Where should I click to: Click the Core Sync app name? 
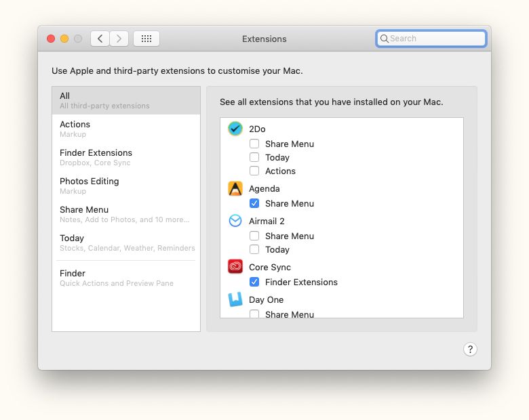[x=269, y=268]
